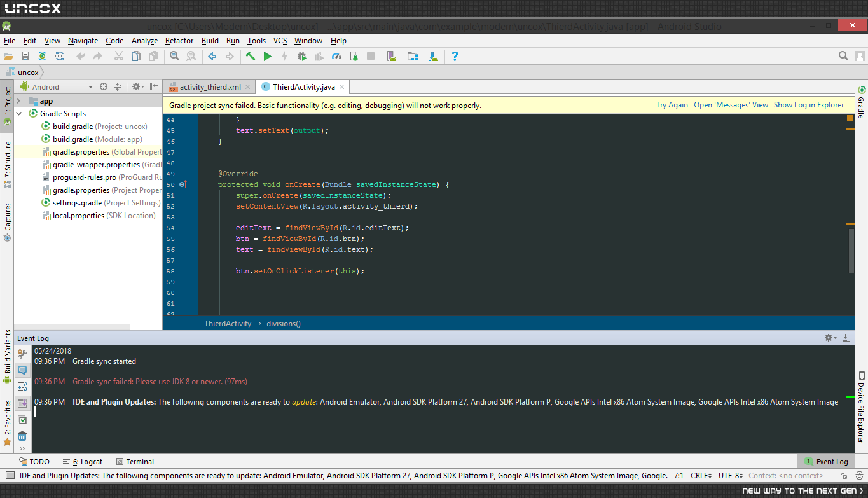868x498 pixels.
Task: Click the Debug bug icon
Action: [302, 57]
